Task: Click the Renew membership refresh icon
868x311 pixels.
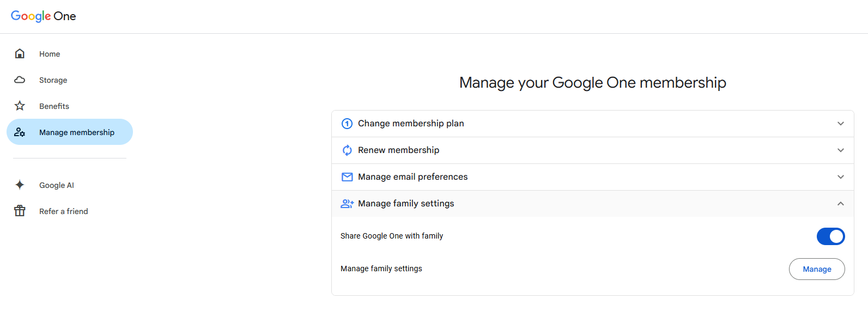Action: point(347,150)
